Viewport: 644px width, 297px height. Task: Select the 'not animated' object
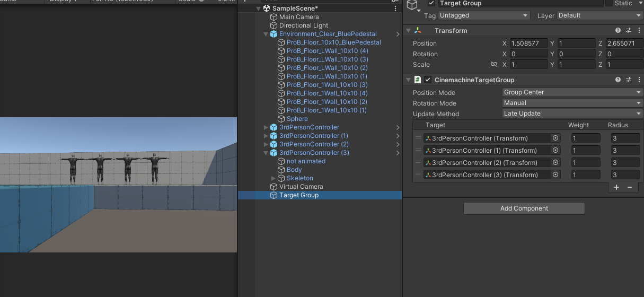pos(306,161)
